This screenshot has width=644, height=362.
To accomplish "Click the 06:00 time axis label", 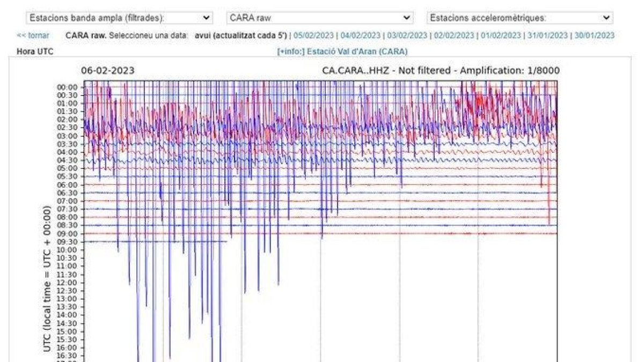I will (68, 184).
